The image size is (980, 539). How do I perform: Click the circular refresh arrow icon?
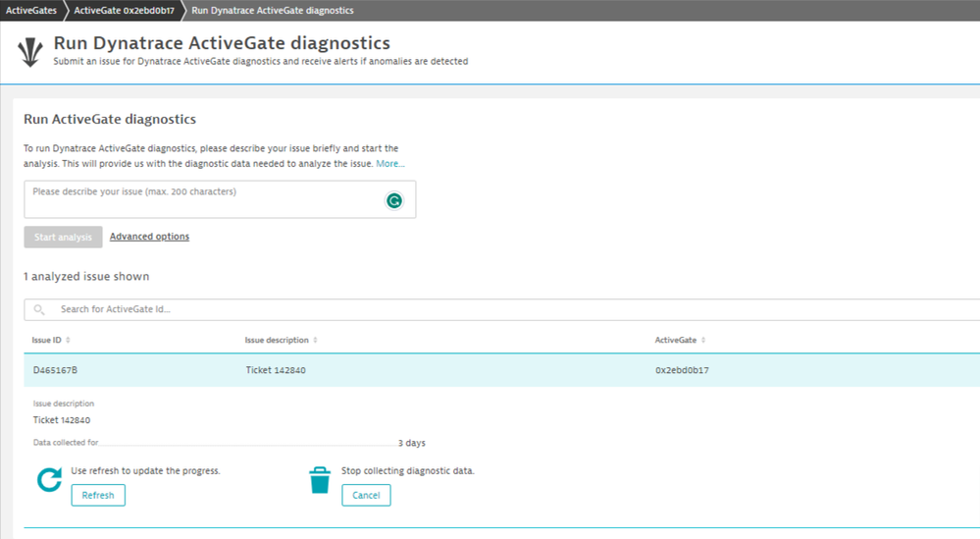49,480
